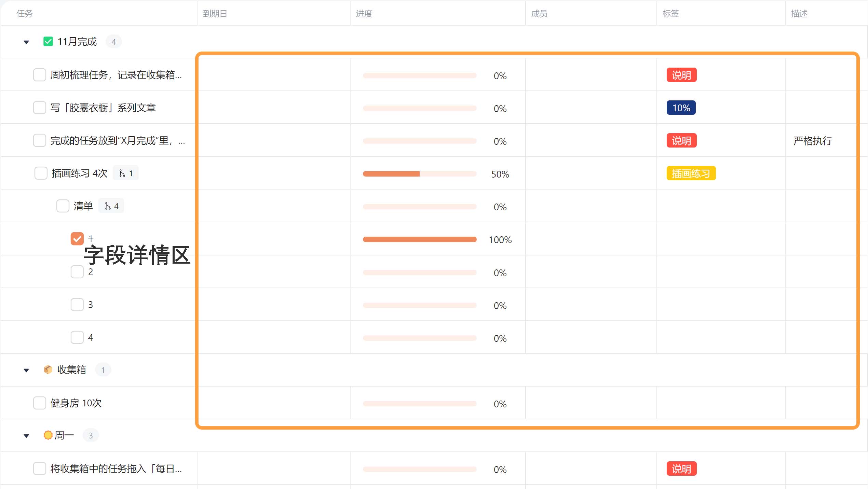Open the 将收集箱中的任务拖入 task
The image size is (868, 489).
coord(116,469)
